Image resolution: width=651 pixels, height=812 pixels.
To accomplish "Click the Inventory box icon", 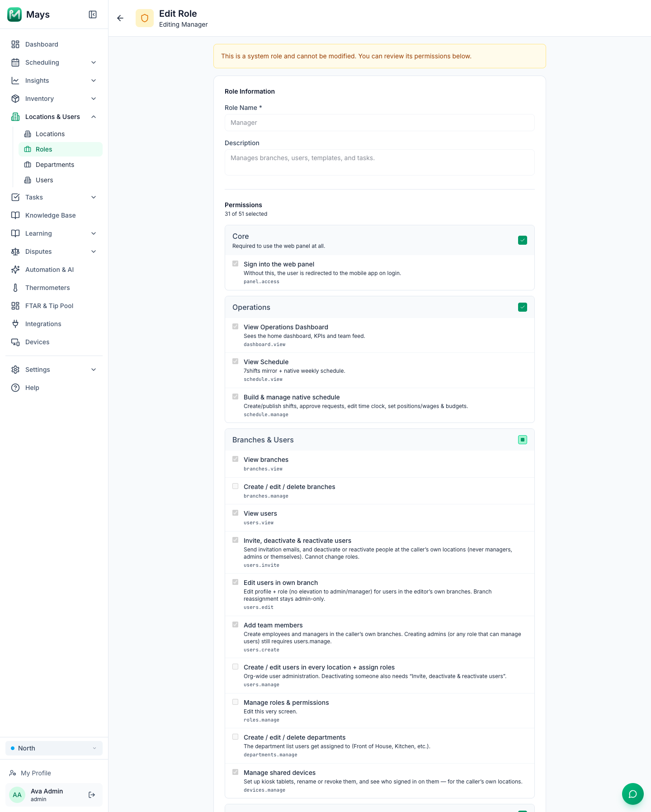I will [15, 99].
